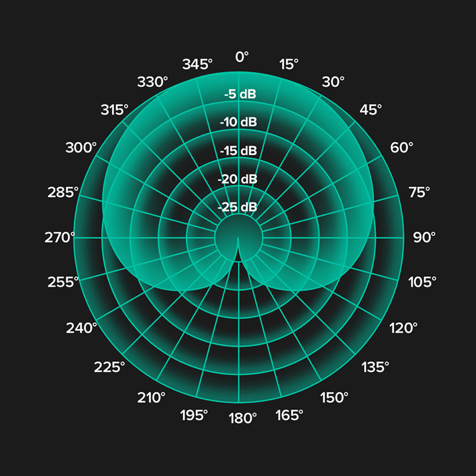Click the 120° angle label
The width and height of the screenshot is (476, 476).
(x=404, y=328)
